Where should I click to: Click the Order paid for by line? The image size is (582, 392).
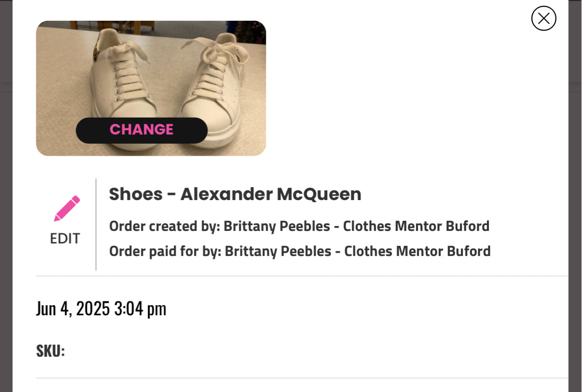[300, 251]
